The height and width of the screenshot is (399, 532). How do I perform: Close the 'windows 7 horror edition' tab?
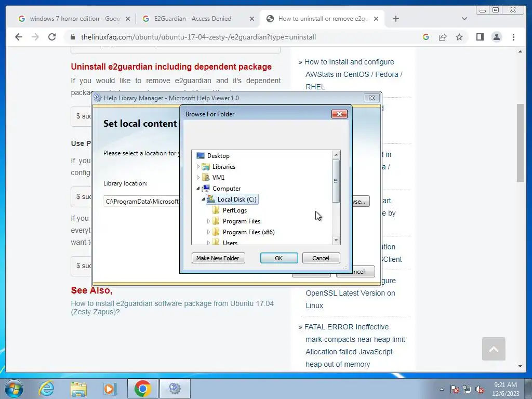point(128,19)
